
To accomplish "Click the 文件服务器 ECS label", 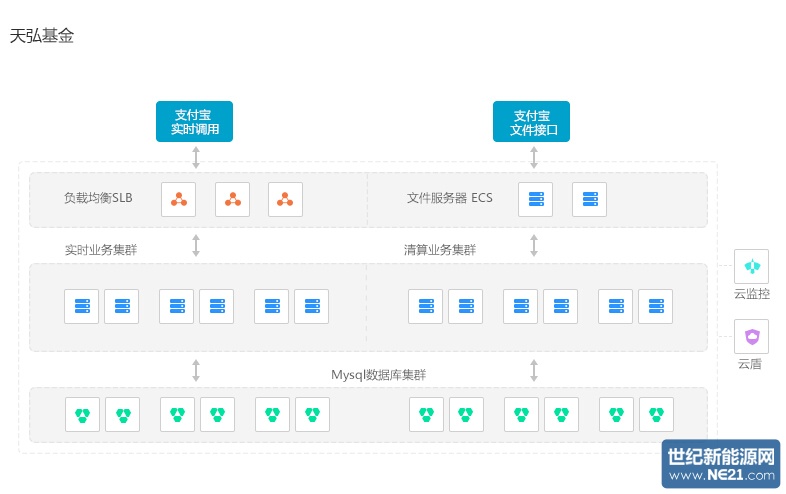I will click(449, 198).
